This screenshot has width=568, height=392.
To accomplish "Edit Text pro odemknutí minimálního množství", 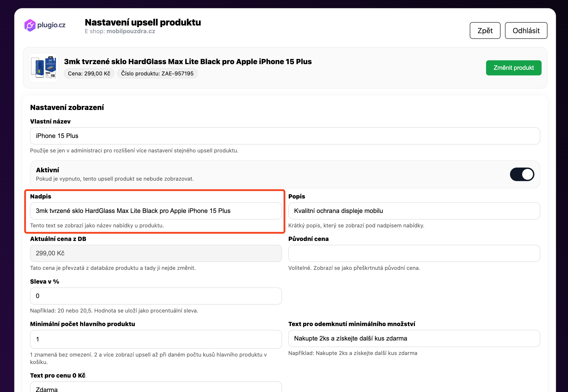I will [x=414, y=338].
